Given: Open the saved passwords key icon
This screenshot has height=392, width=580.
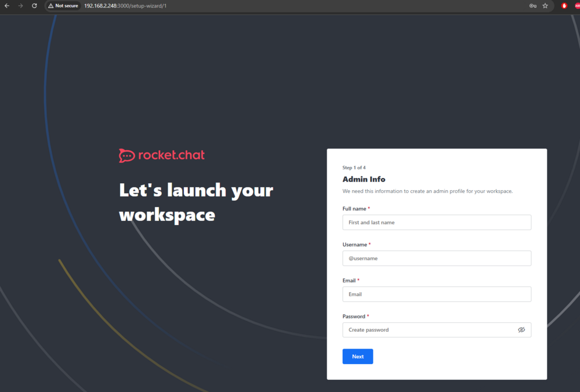Looking at the screenshot, I should coord(532,6).
